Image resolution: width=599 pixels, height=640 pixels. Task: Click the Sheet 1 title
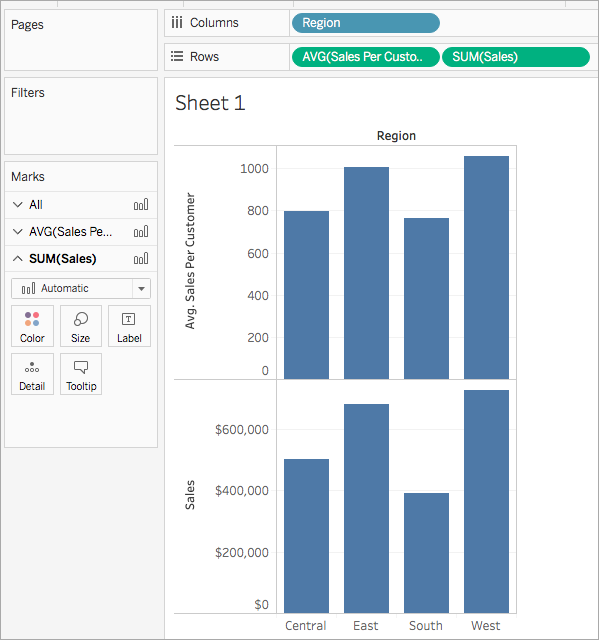point(210,103)
